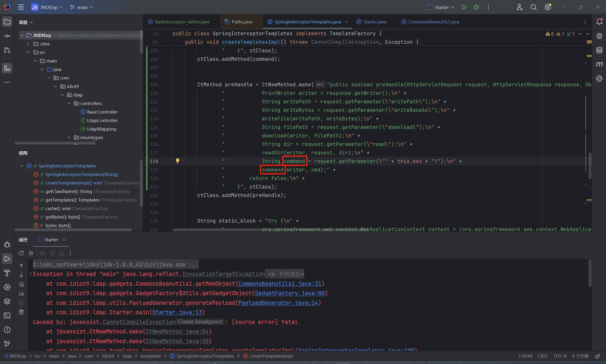Open Notifications bell icon
Image resolution: width=606 pixels, height=364 pixels.
click(599, 22)
